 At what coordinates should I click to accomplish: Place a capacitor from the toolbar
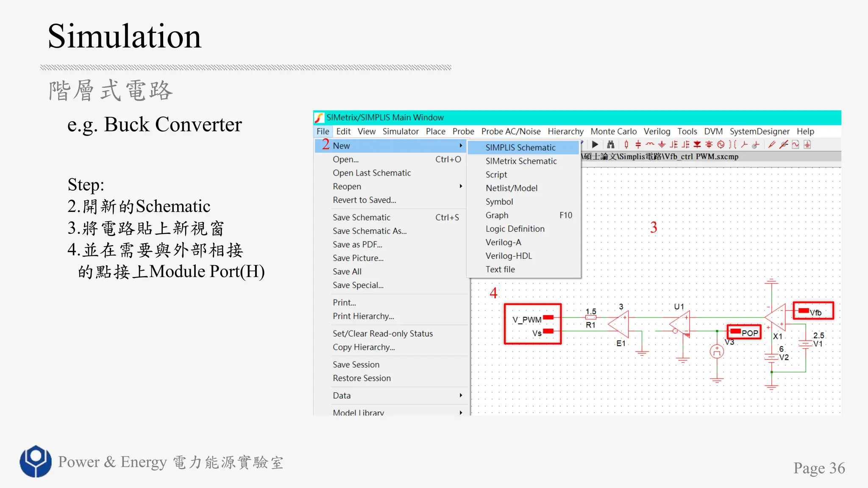pos(638,144)
